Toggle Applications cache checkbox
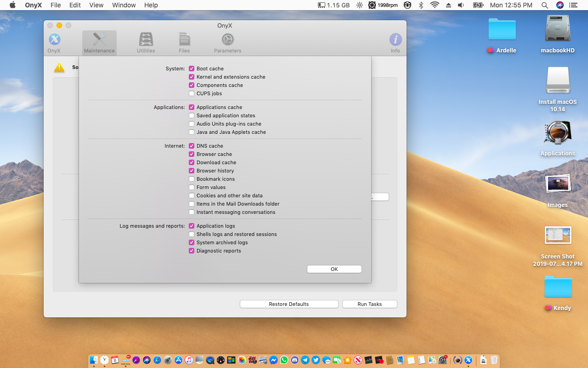The height and width of the screenshot is (368, 588). (192, 107)
